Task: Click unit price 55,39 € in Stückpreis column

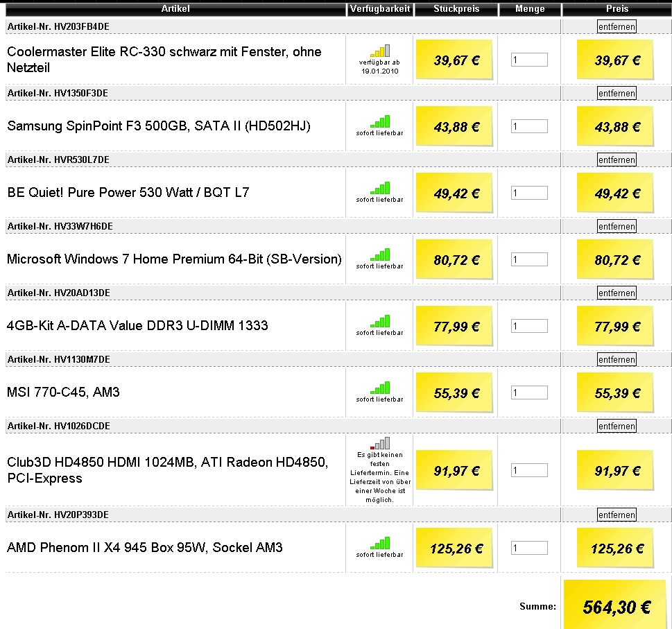Action: (456, 393)
